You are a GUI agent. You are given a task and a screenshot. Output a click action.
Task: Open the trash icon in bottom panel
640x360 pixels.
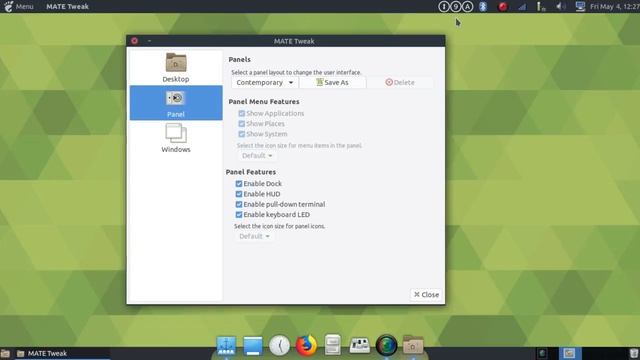click(633, 353)
